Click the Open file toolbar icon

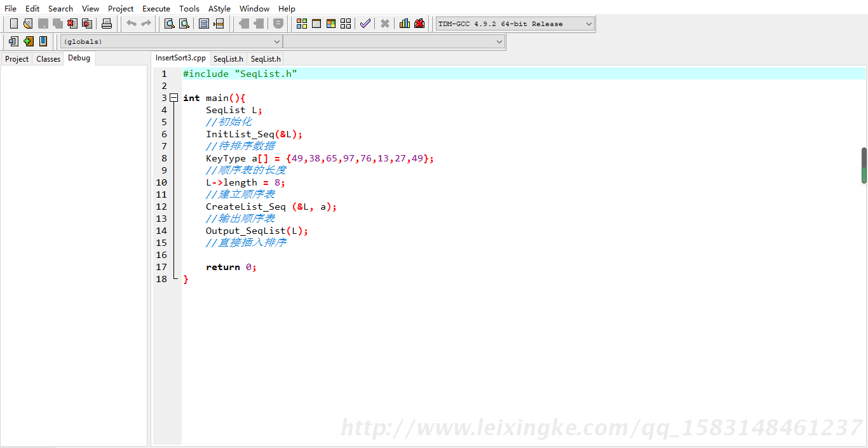point(28,24)
